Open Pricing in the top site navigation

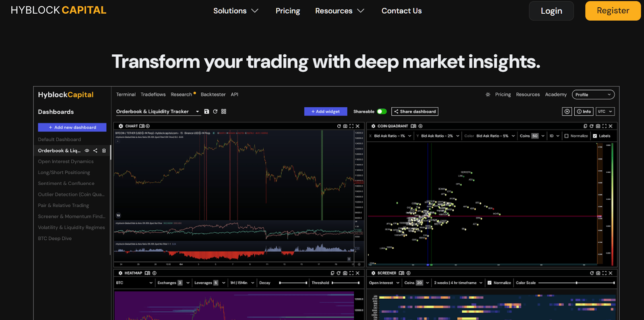(x=288, y=11)
